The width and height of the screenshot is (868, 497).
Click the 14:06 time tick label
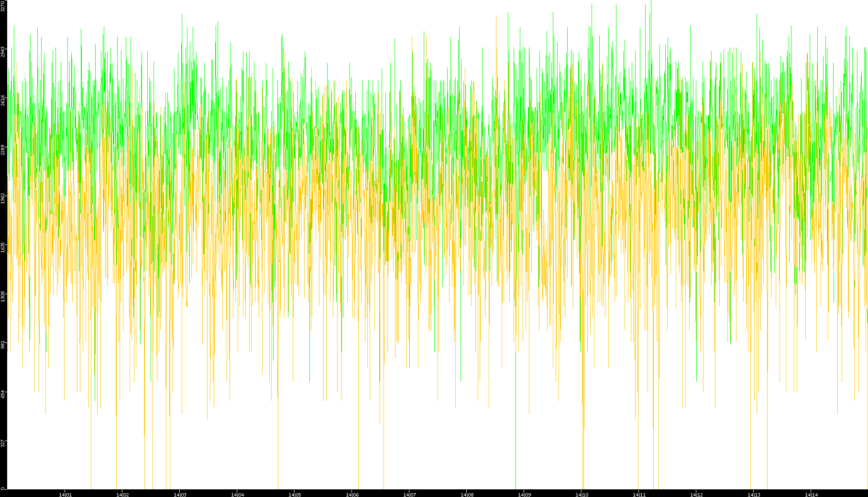coord(352,494)
